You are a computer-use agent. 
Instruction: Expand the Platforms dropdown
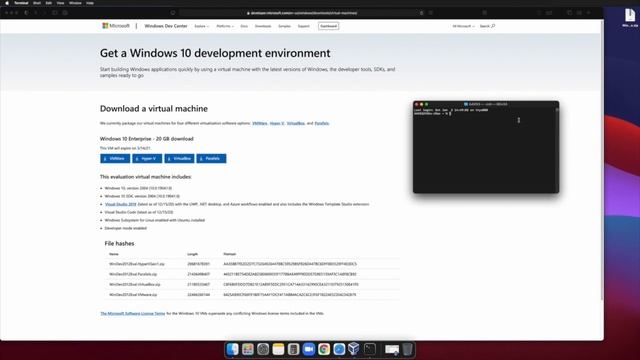[225, 26]
